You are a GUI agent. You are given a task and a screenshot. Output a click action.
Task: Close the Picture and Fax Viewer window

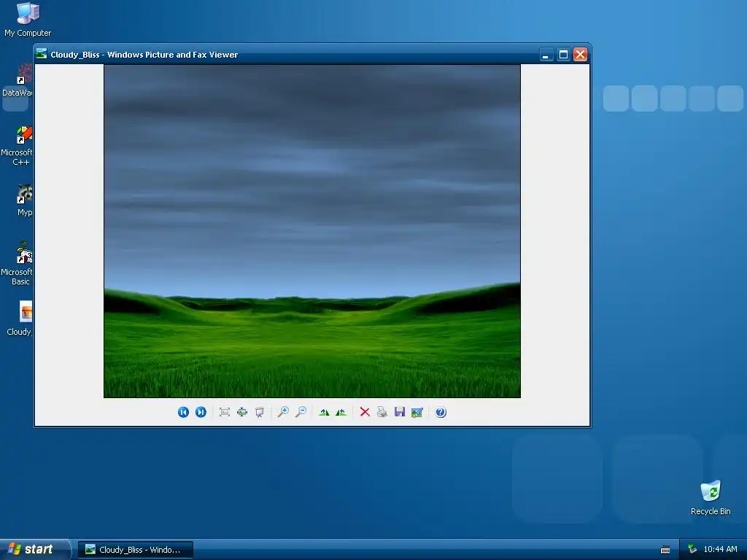point(580,54)
